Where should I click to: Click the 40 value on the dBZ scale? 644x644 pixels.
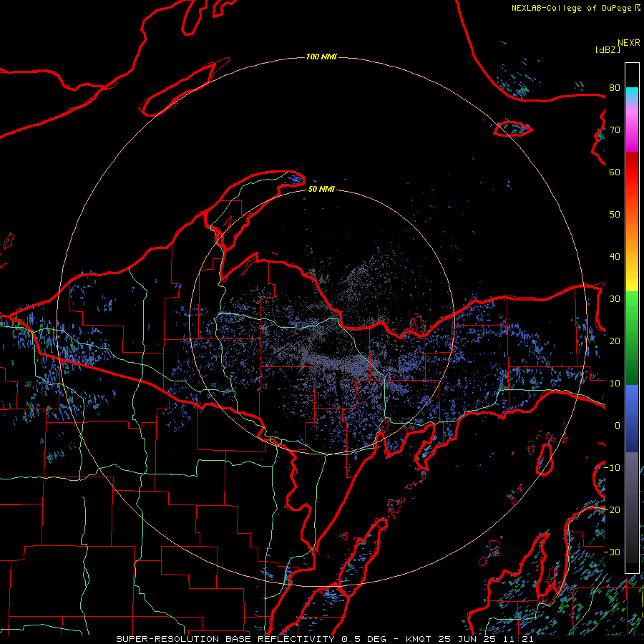click(x=615, y=257)
